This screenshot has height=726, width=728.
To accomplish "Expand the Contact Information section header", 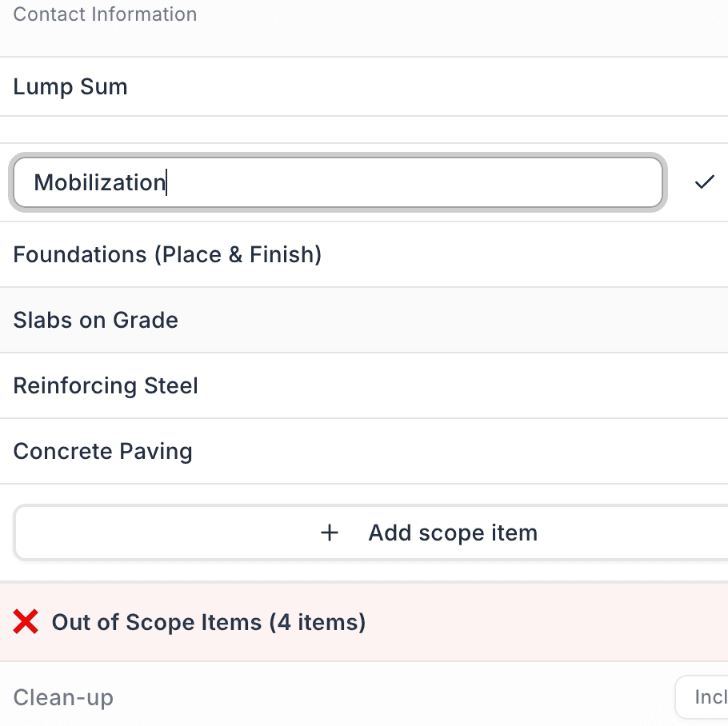I will 105,14.
